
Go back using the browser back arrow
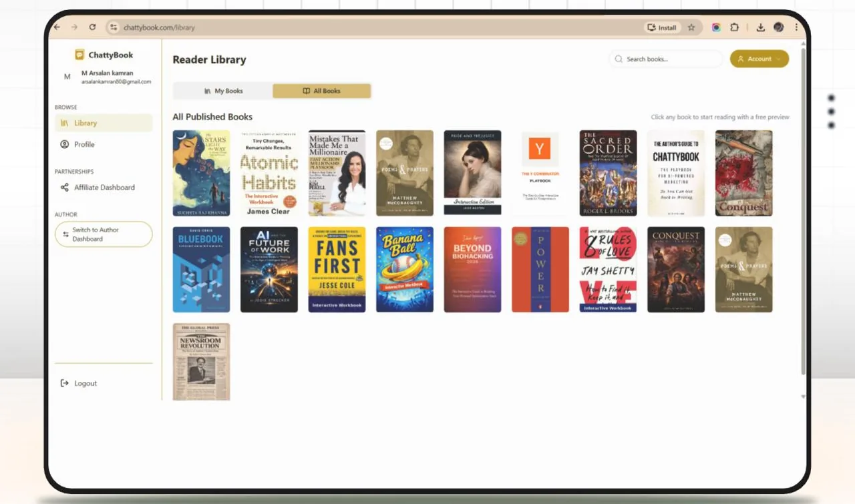point(57,27)
